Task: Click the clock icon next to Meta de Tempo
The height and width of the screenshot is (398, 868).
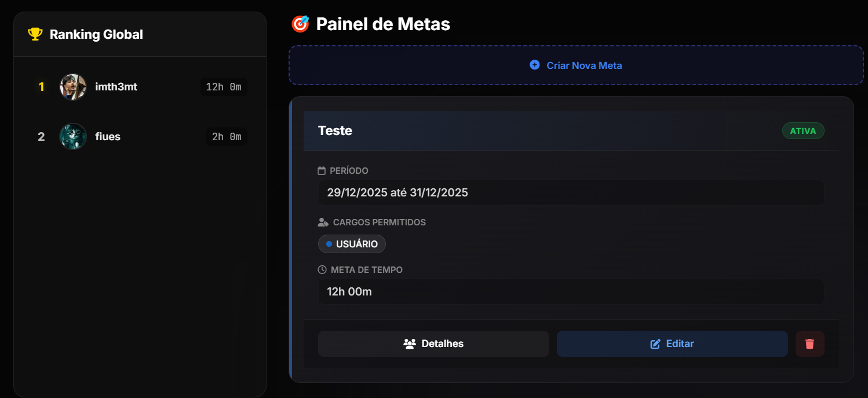Action: [322, 270]
